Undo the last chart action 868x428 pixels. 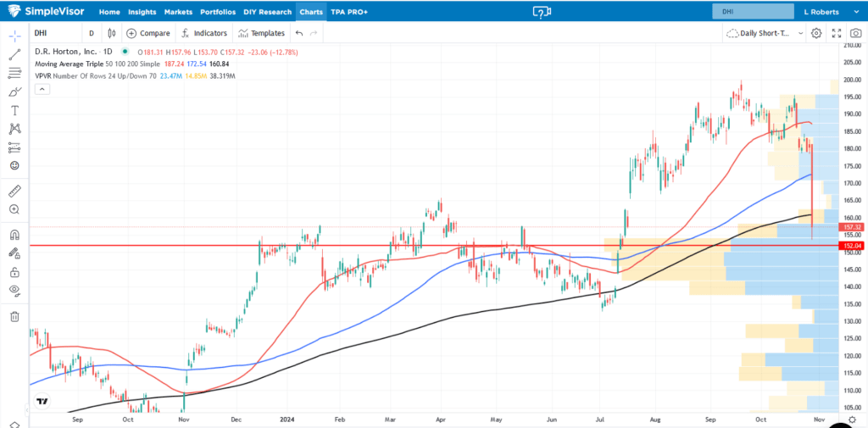coord(299,33)
